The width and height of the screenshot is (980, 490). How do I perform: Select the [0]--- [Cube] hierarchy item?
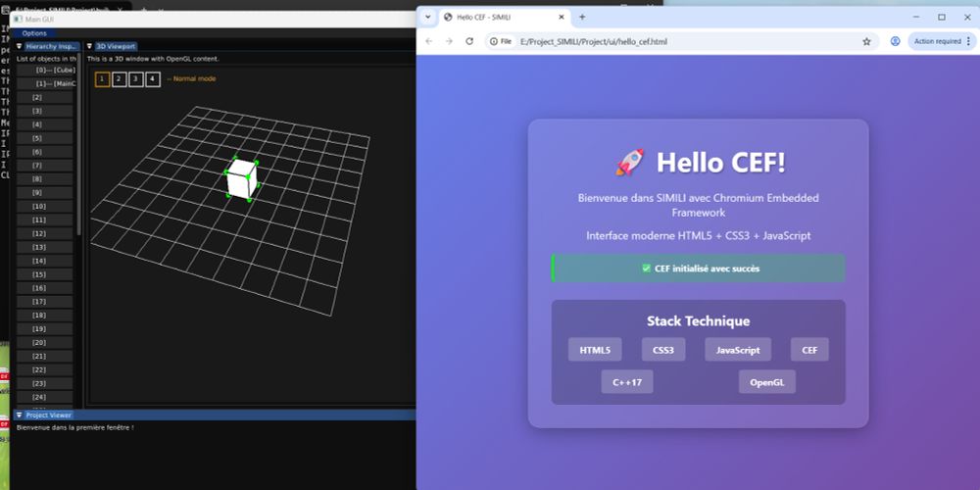coord(46,70)
